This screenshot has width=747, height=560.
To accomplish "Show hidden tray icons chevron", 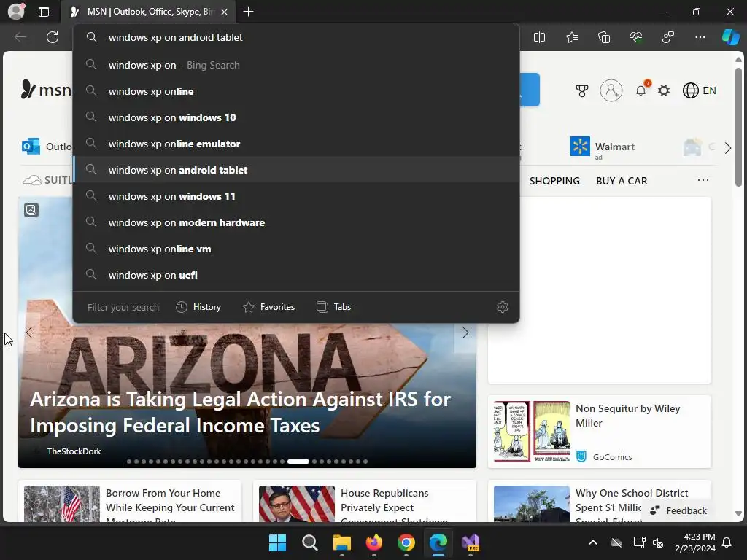I will point(592,542).
